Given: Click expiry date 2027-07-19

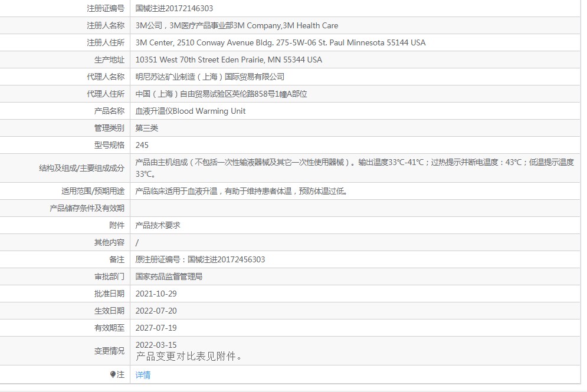Looking at the screenshot, I should click(x=156, y=328).
